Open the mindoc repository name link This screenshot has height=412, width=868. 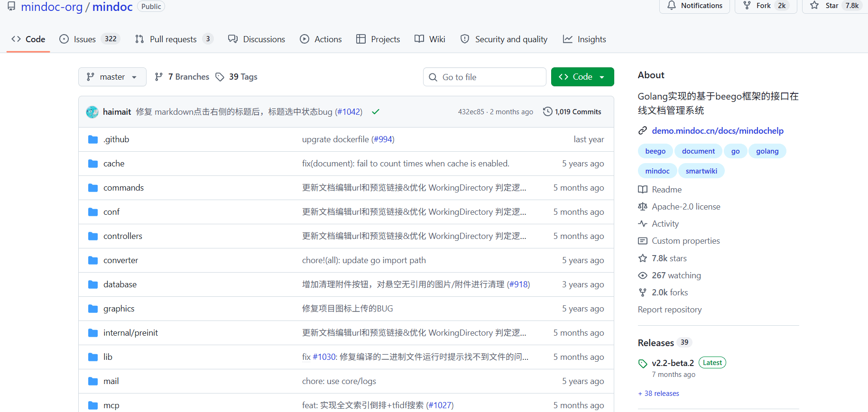112,7
